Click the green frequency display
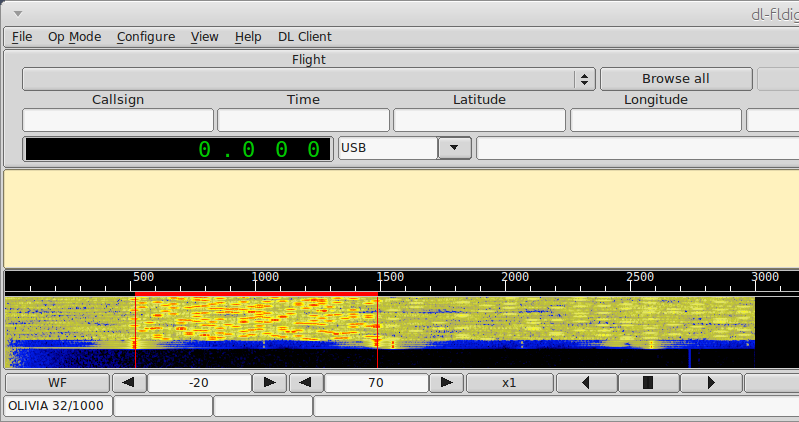The image size is (799, 422). 178,149
